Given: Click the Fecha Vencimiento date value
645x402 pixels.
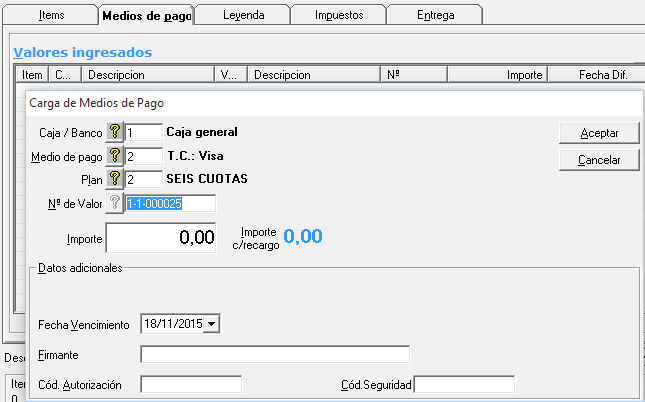Looking at the screenshot, I should point(173,324).
